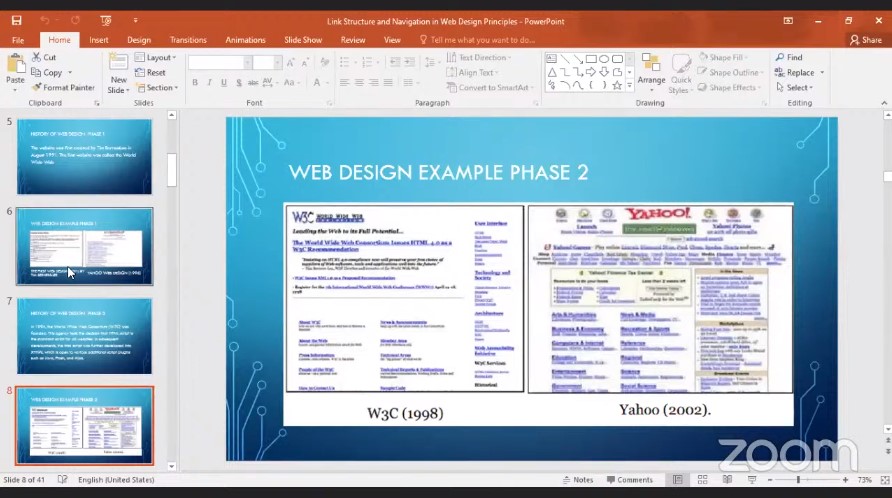Switch to the Insert tab
Screen dimensions: 892x498
(x=98, y=40)
